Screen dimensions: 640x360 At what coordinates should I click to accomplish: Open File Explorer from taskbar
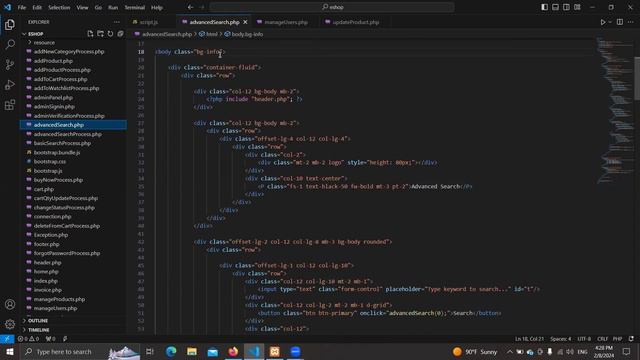coord(192,351)
